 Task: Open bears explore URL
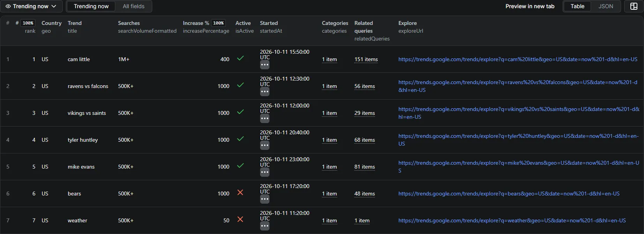(x=509, y=194)
